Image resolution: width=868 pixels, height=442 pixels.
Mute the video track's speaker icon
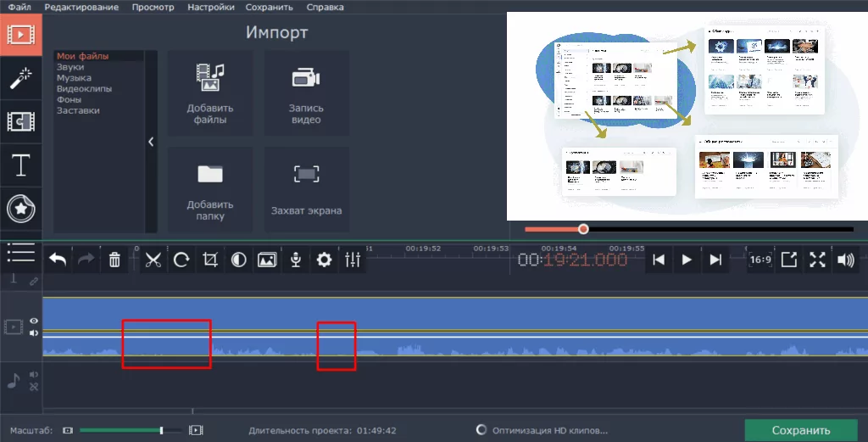pyautogui.click(x=34, y=333)
